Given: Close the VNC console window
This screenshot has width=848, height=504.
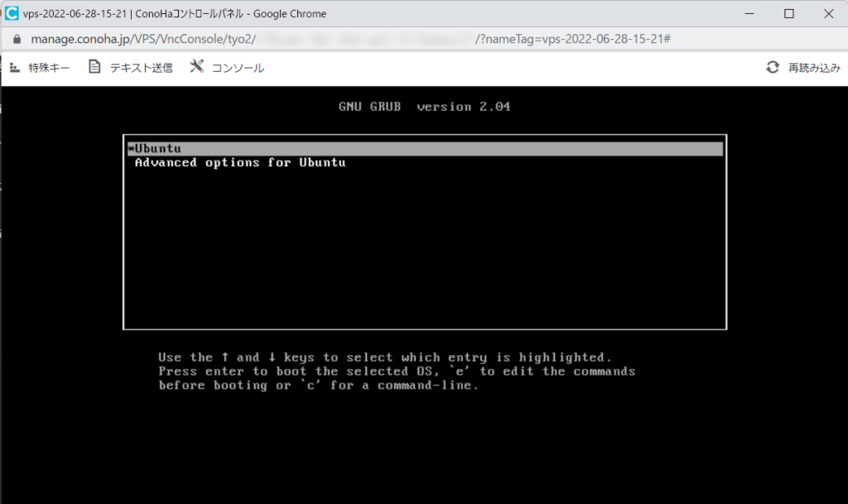Looking at the screenshot, I should (828, 13).
